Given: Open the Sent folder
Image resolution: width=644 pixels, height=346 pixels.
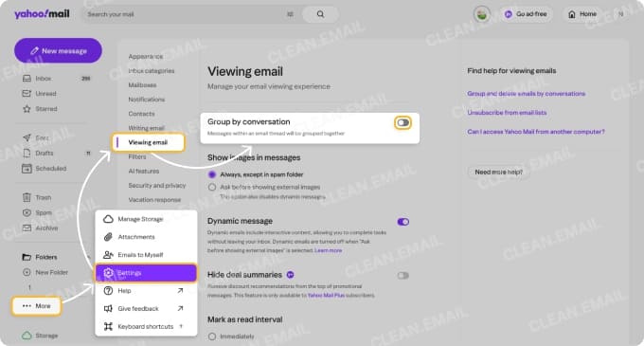Looking at the screenshot, I should pyautogui.click(x=42, y=138).
